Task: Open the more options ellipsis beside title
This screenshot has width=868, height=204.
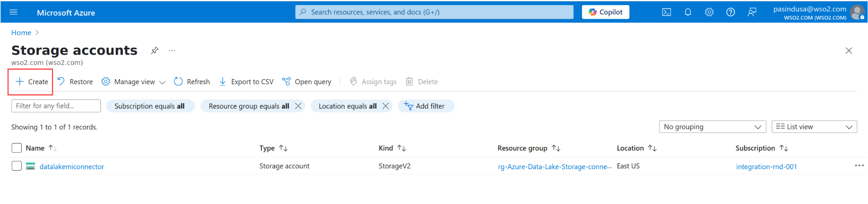Action: [172, 50]
